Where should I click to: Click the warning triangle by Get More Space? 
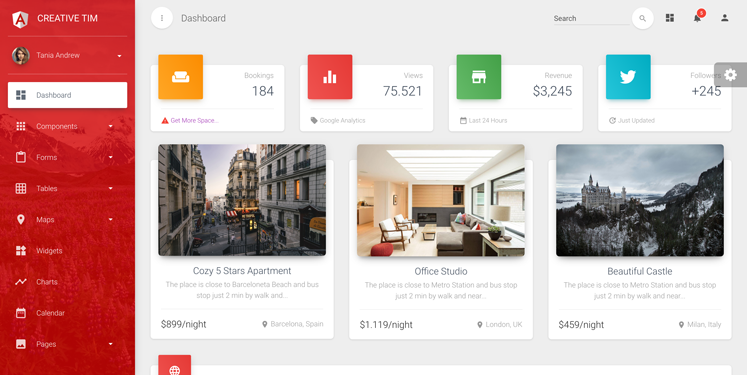coord(165,121)
